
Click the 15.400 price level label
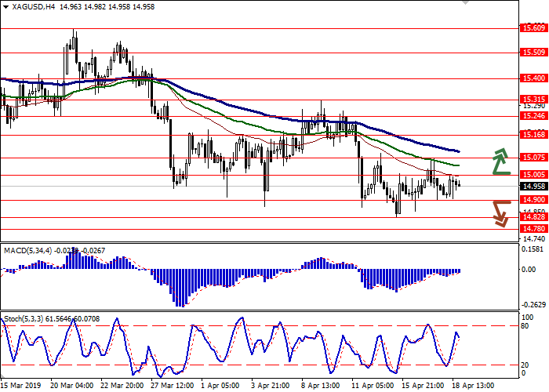click(533, 78)
